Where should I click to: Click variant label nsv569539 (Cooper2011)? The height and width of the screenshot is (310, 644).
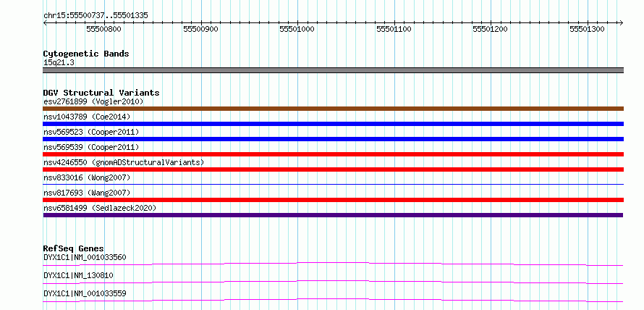[91, 147]
